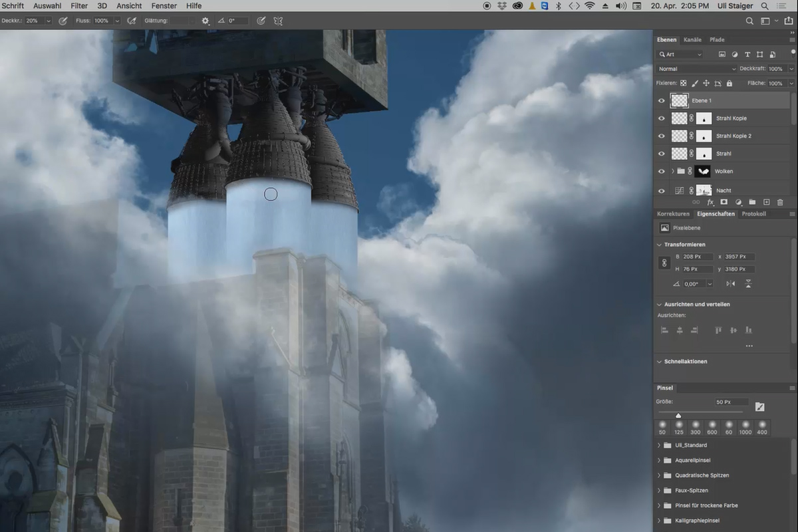
Task: Lock layer position
Action: pos(706,83)
